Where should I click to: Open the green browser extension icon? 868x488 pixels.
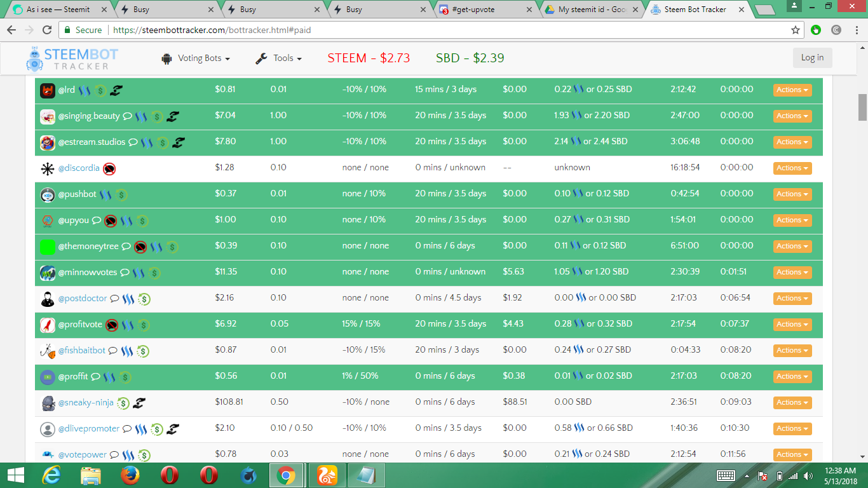pyautogui.click(x=816, y=30)
